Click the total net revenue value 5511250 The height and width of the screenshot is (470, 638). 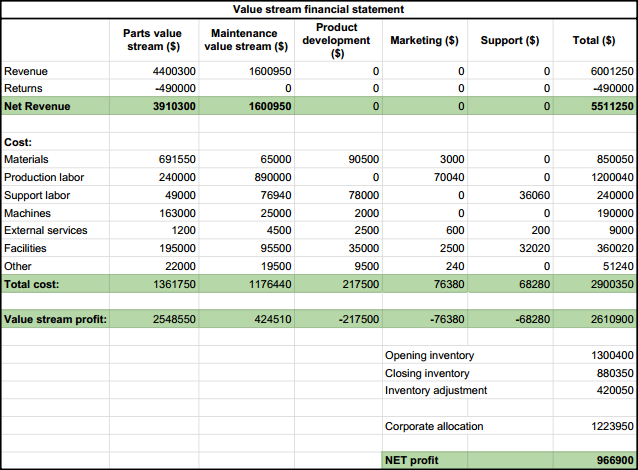608,106
